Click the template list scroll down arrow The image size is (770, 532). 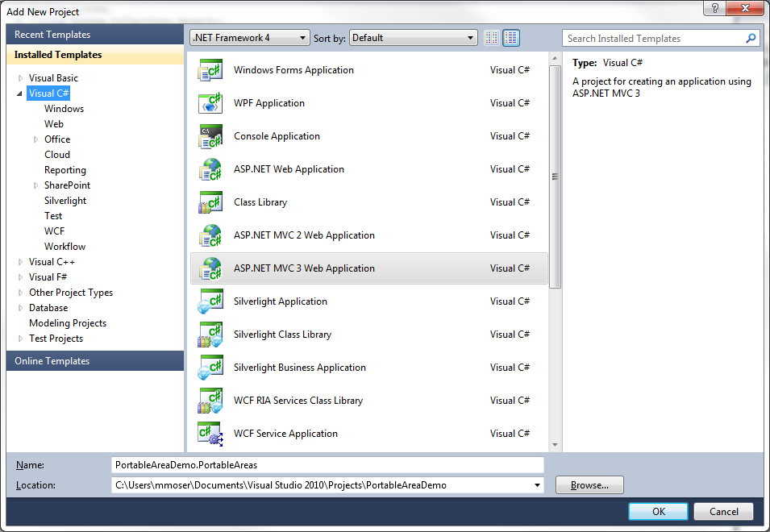point(555,445)
